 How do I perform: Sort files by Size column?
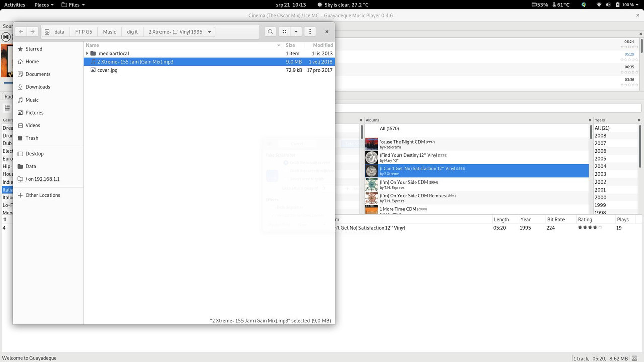293,45
